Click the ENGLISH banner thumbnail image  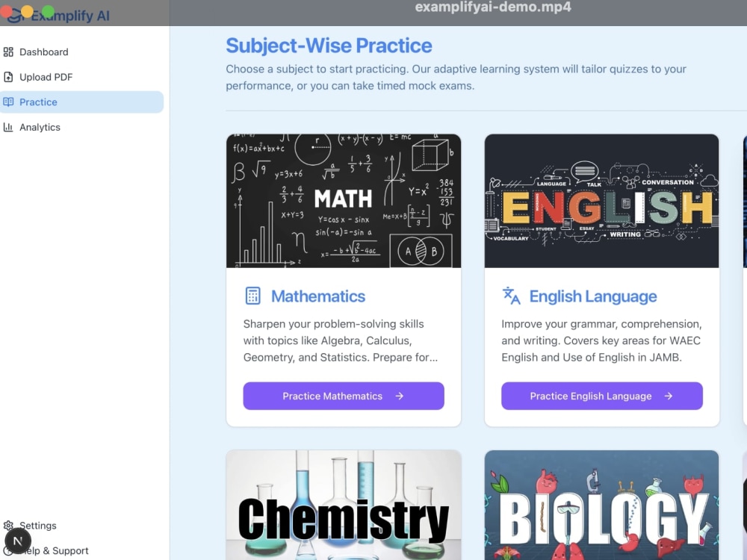click(601, 201)
